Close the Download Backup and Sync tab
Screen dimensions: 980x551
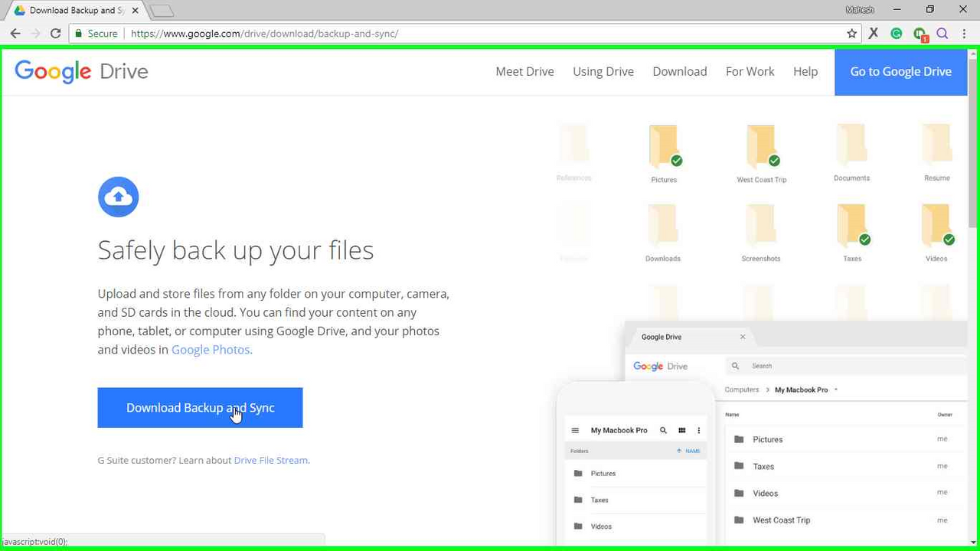click(x=135, y=11)
